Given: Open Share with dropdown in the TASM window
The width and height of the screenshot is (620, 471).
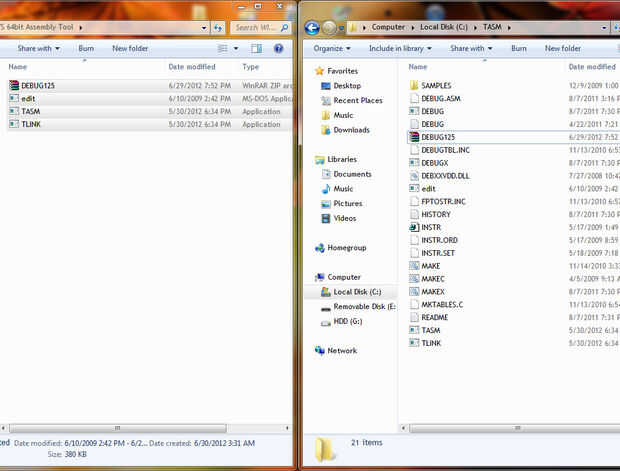Looking at the screenshot, I should pyautogui.click(x=471, y=49).
